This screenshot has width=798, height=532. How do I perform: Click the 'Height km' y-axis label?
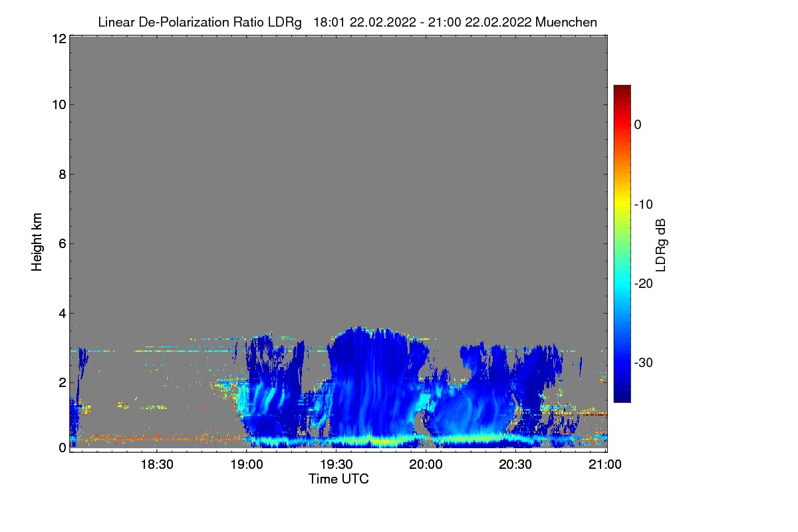(37, 243)
